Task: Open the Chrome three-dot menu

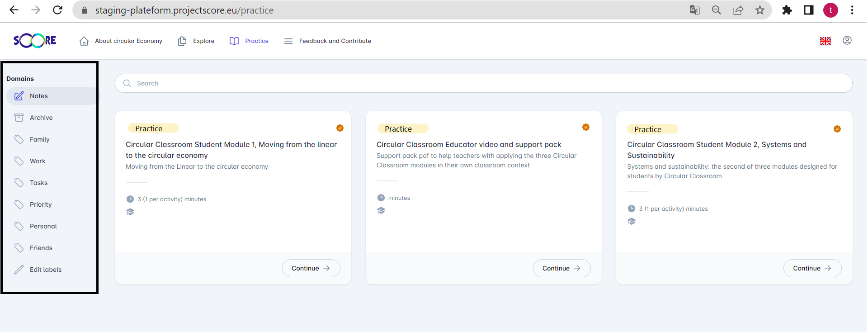Action: 852,10
